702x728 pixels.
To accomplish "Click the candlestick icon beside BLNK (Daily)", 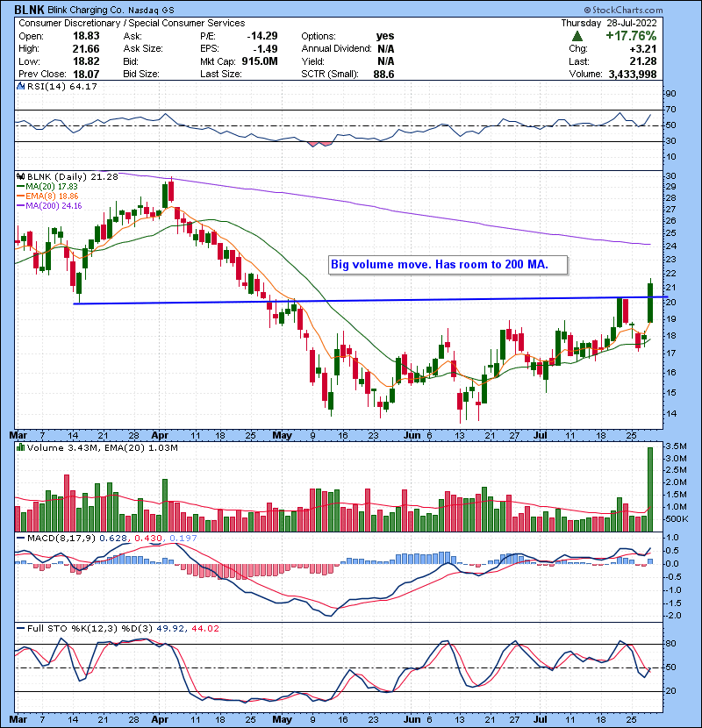I will click(x=20, y=176).
